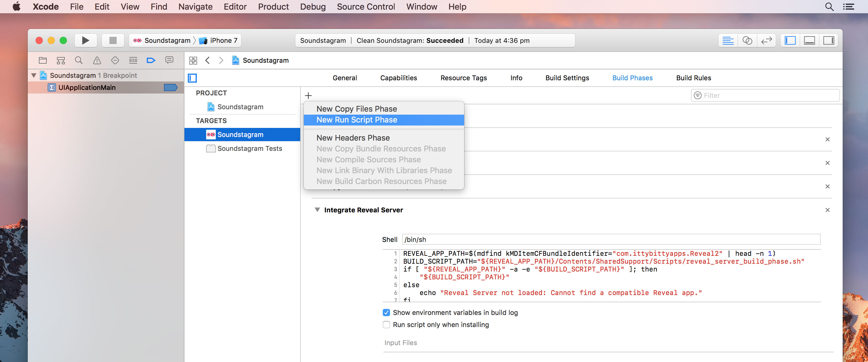
Task: Open the Project navigator folder icon
Action: (x=43, y=60)
